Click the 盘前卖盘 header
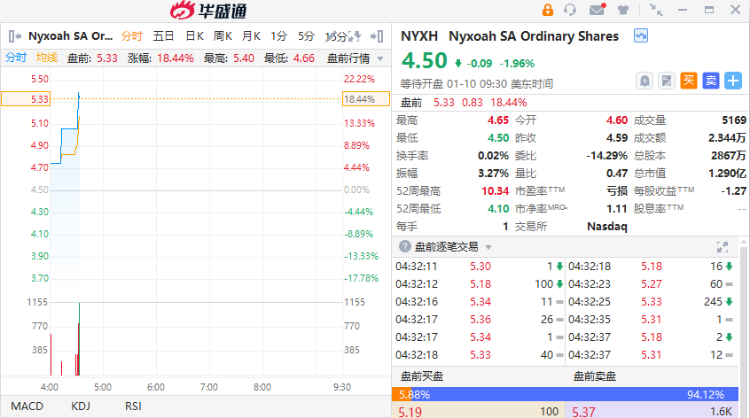 595,376
